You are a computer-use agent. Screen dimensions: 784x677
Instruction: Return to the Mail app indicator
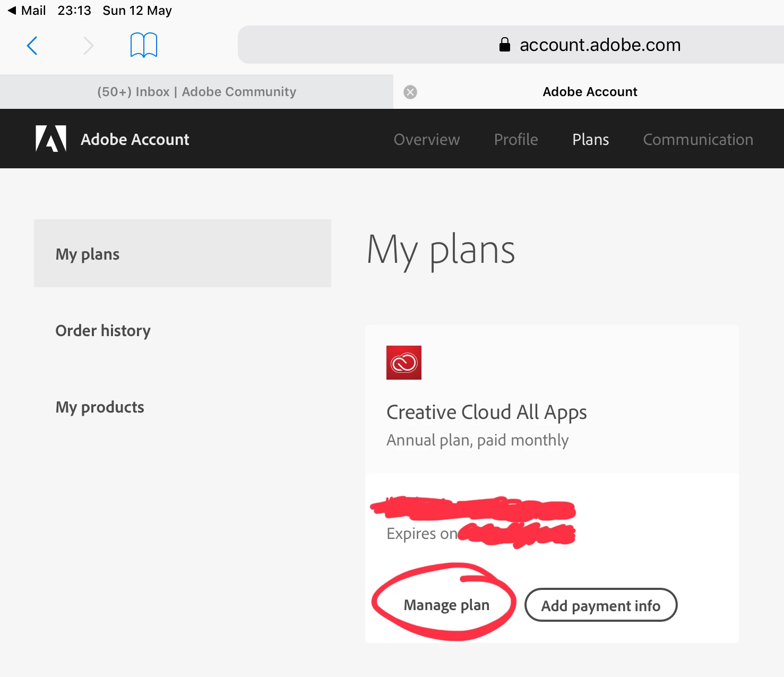[27, 11]
